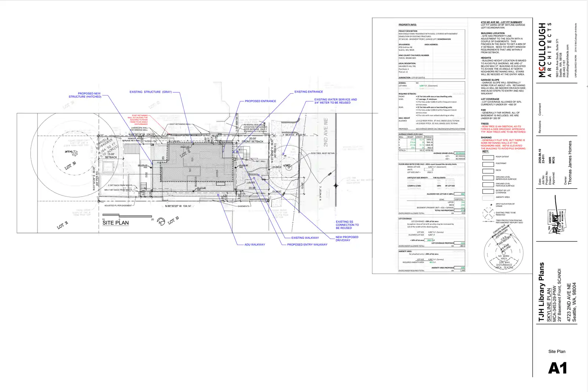Click the Amenity Area key swatch
The width and height of the screenshot is (588, 392).
(488, 198)
